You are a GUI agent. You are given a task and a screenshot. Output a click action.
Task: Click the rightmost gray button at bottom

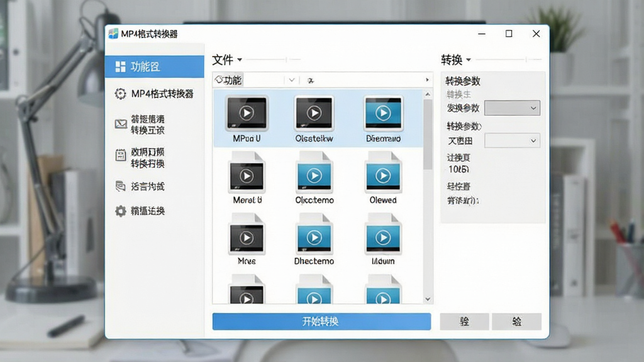click(517, 321)
